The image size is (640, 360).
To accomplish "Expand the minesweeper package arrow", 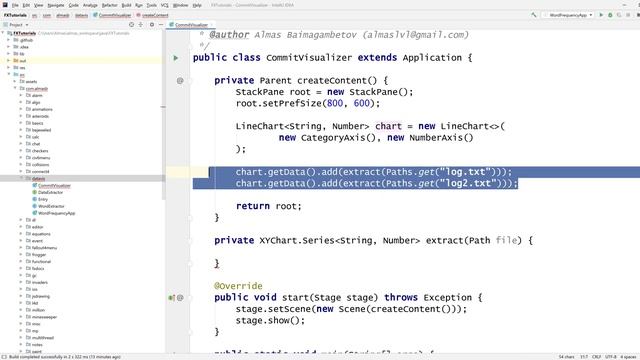I will (x=21, y=317).
